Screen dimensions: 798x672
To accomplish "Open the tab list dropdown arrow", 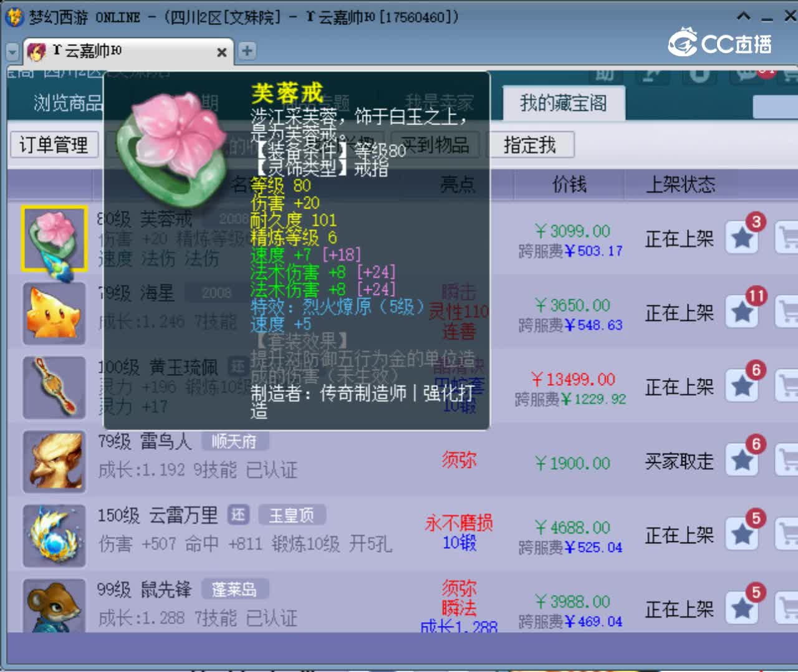I will pos(12,52).
